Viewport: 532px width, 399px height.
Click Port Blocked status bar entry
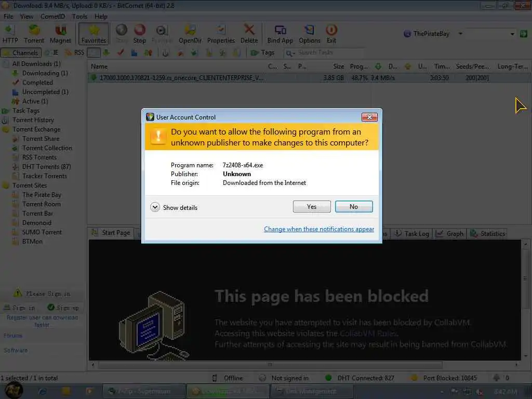(444, 378)
